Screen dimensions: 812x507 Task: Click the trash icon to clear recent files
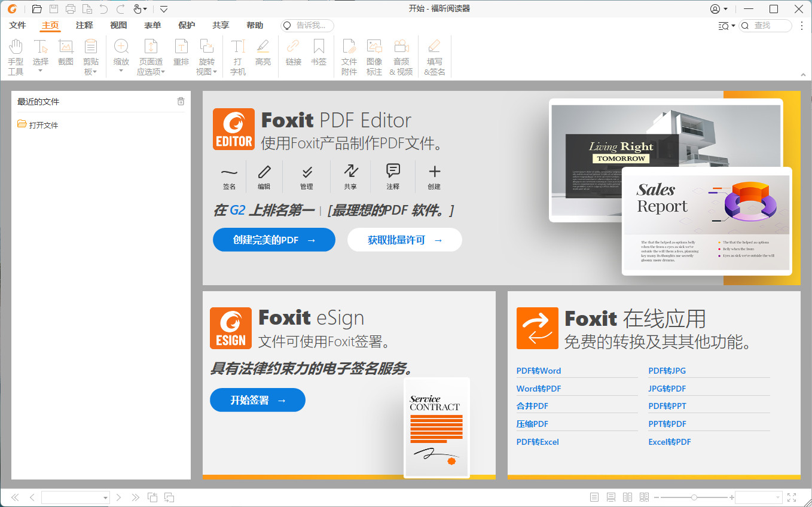coord(181,102)
